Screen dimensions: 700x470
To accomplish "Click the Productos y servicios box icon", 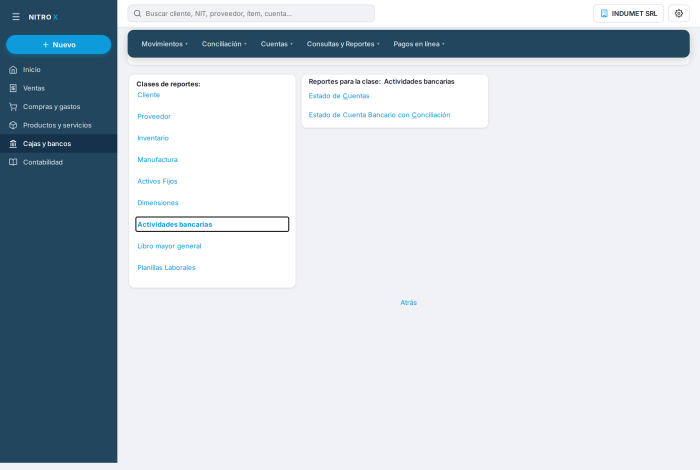I will point(13,125).
